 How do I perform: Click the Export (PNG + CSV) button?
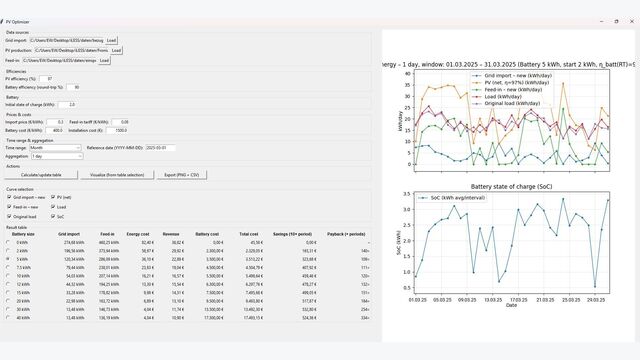(182, 175)
